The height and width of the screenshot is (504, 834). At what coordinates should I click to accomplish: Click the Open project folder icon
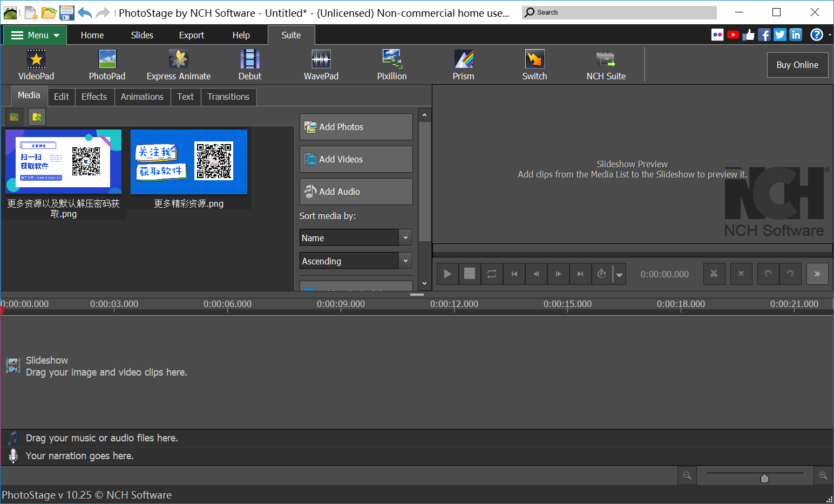point(49,12)
